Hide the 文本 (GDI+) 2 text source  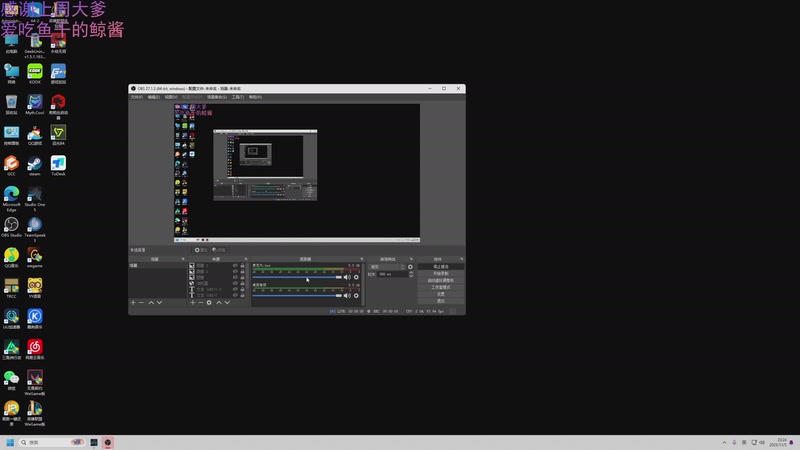click(x=235, y=289)
